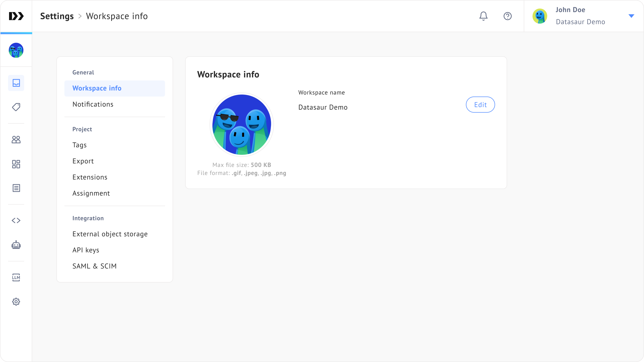
Task: Go to API keys settings
Action: coord(86,250)
